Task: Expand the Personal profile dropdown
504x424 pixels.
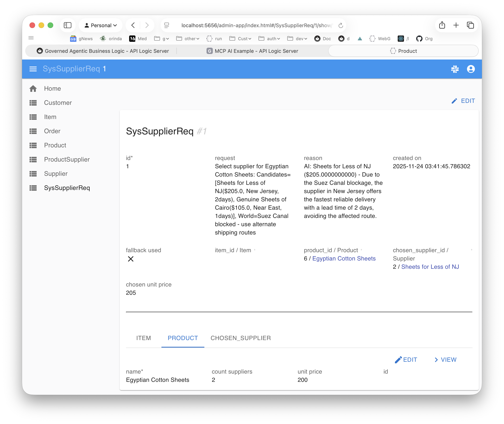Action: pos(101,25)
